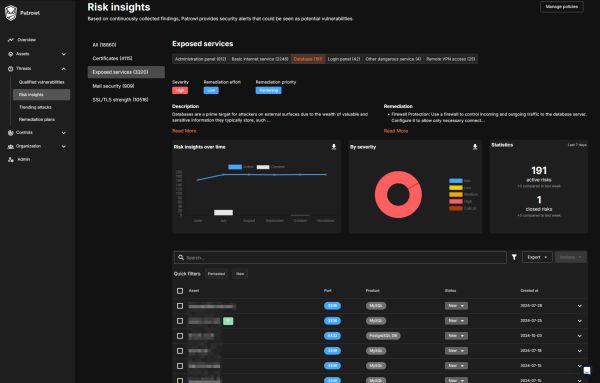Focus the Search input field
The height and width of the screenshot is (383, 600).
pos(340,258)
